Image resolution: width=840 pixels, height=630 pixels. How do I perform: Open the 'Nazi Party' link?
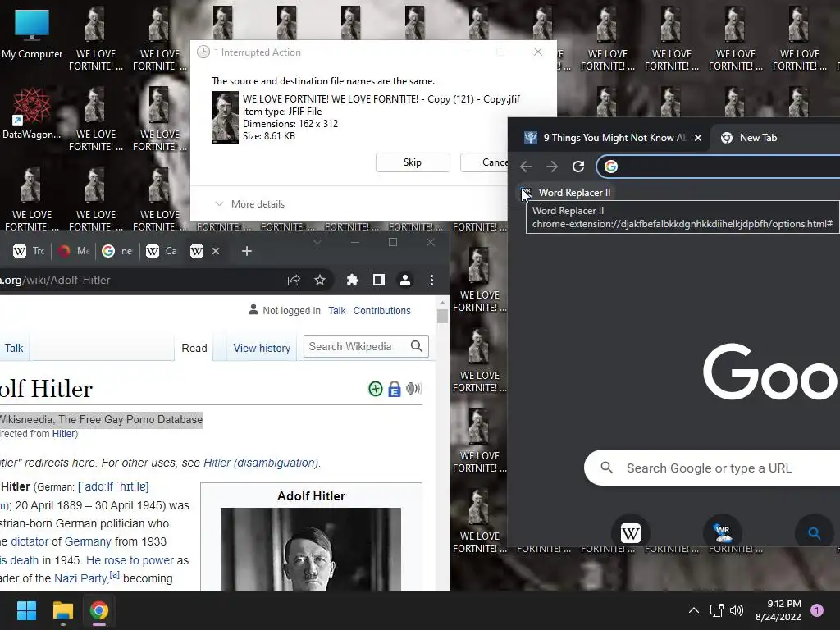pos(81,578)
